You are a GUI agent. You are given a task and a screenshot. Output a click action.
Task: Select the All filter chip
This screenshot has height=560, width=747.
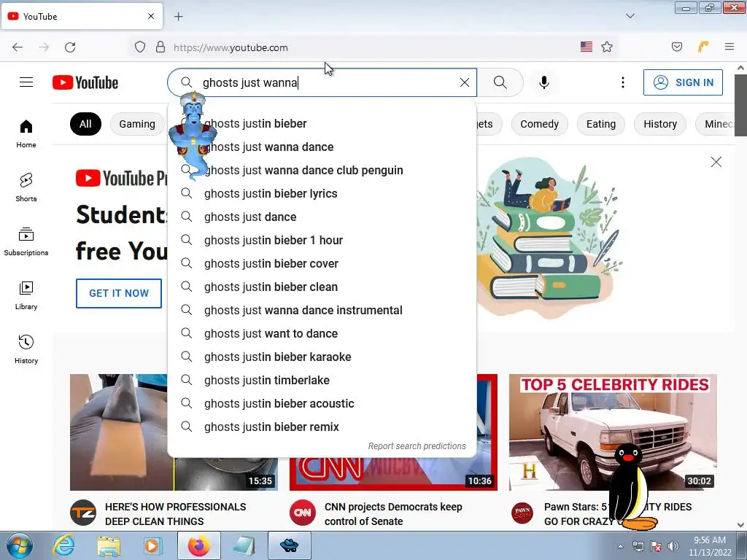pos(85,124)
